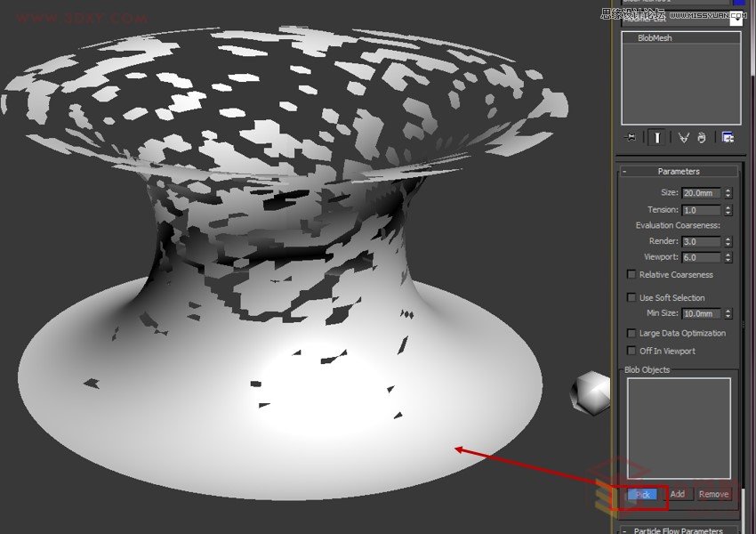Click inside the empty Blob Objects list
Image resolution: width=756 pixels, height=534 pixels.
[679, 427]
